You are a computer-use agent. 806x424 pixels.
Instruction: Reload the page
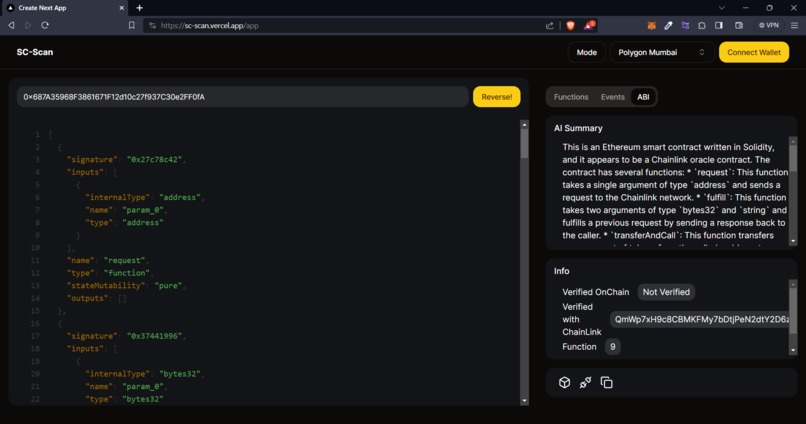point(45,25)
